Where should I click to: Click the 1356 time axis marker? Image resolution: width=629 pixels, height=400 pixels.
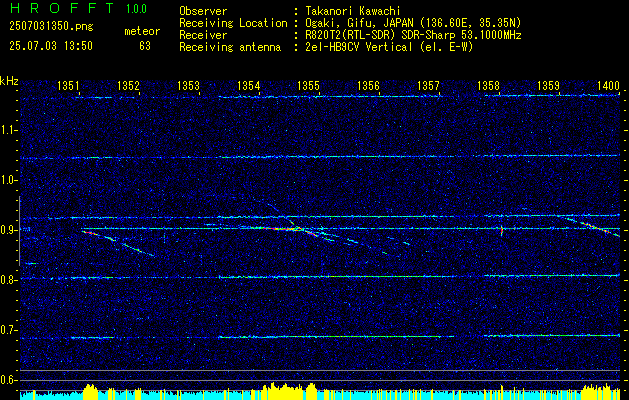[x=368, y=85]
